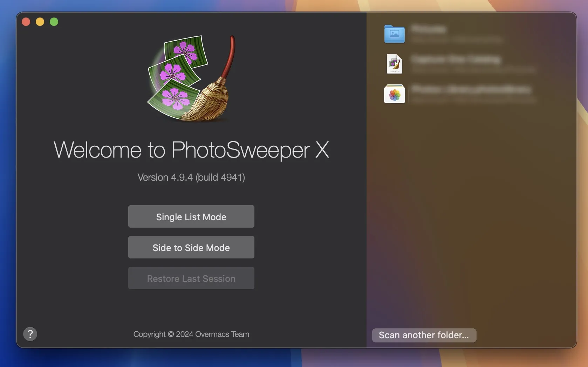Start Side to Side Mode
Viewport: 588px width, 367px height.
(x=191, y=247)
